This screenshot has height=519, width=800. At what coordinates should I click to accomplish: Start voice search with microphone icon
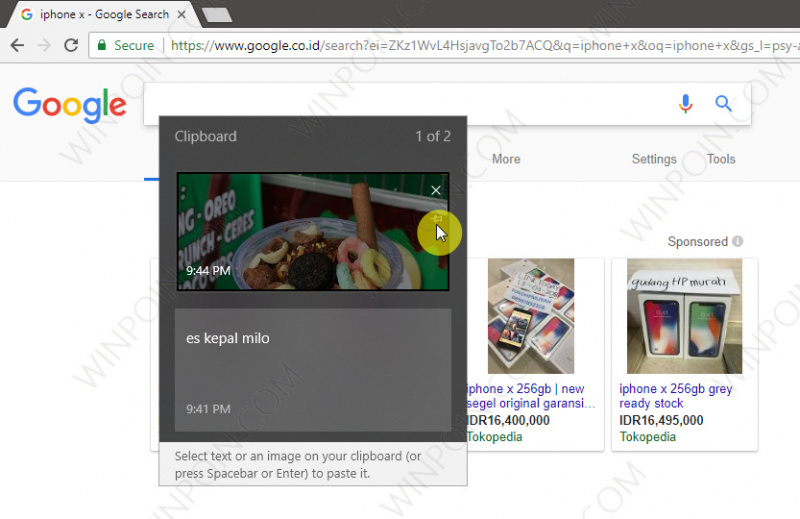tap(686, 104)
